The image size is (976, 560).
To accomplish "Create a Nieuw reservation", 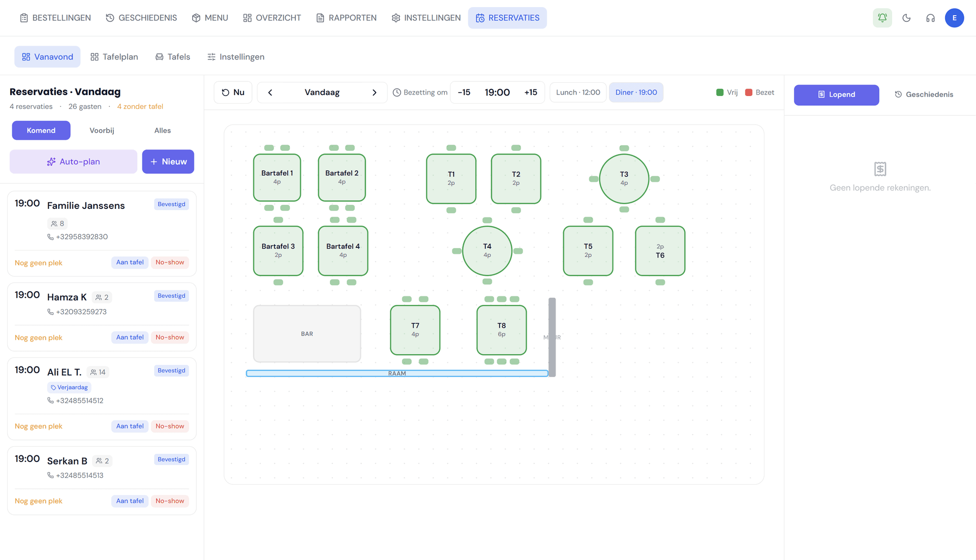I will point(168,162).
